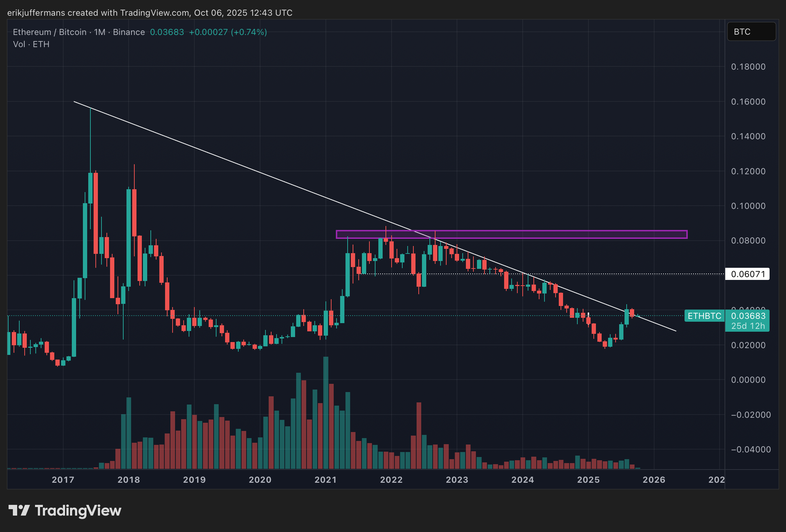Select the white descending trendline
Viewport: 786px width, 532px height.
click(x=214, y=155)
